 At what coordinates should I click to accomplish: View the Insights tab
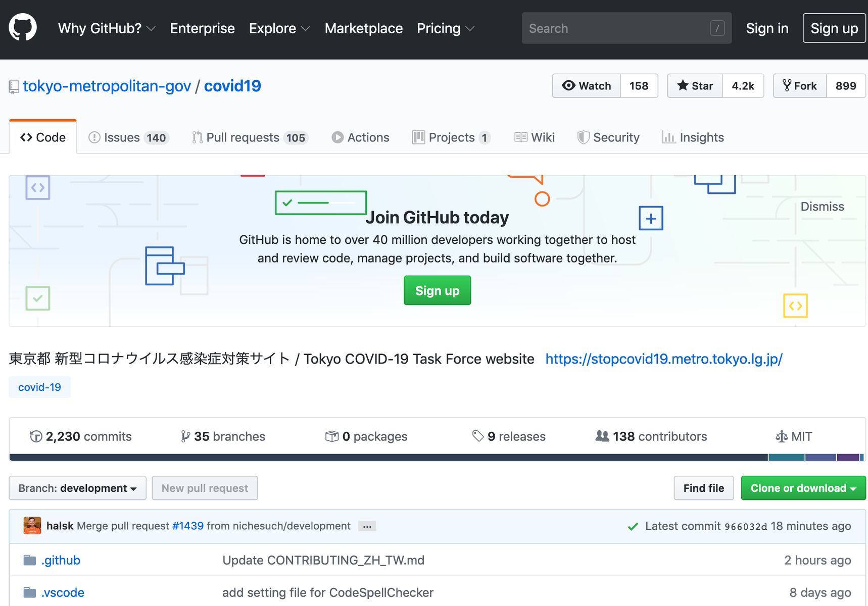[693, 137]
